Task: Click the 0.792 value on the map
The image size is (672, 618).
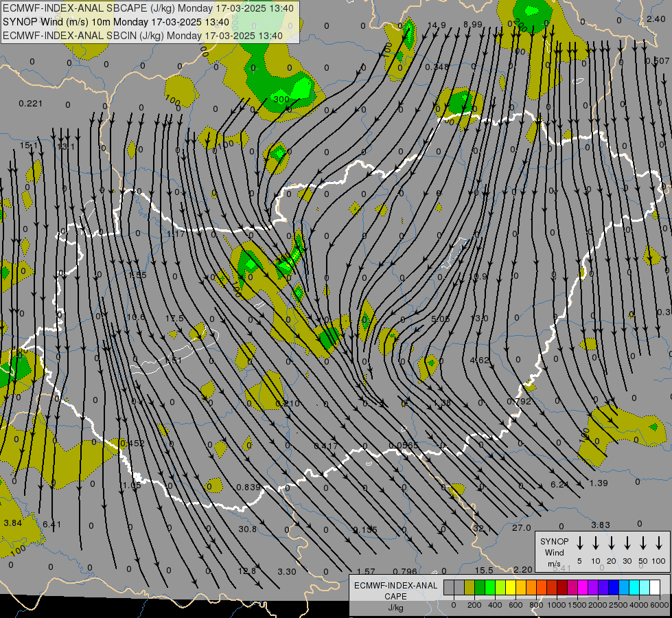Action: 519,402
